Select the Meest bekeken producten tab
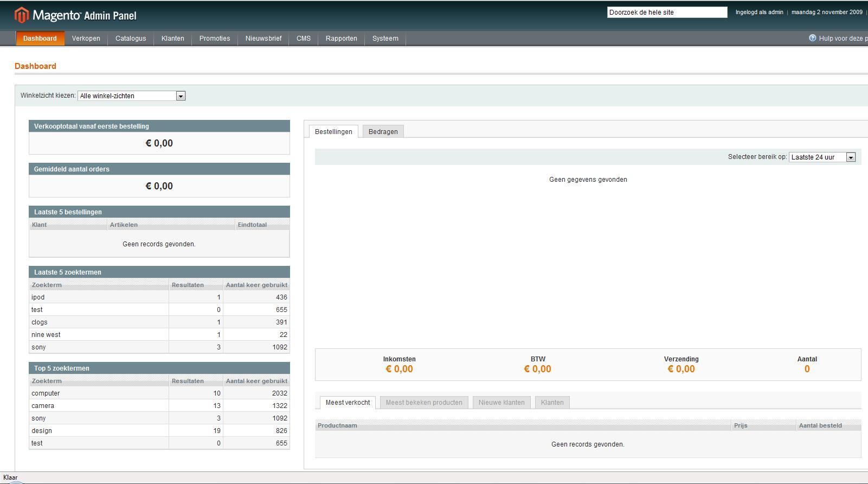The image size is (868, 484). (424, 403)
